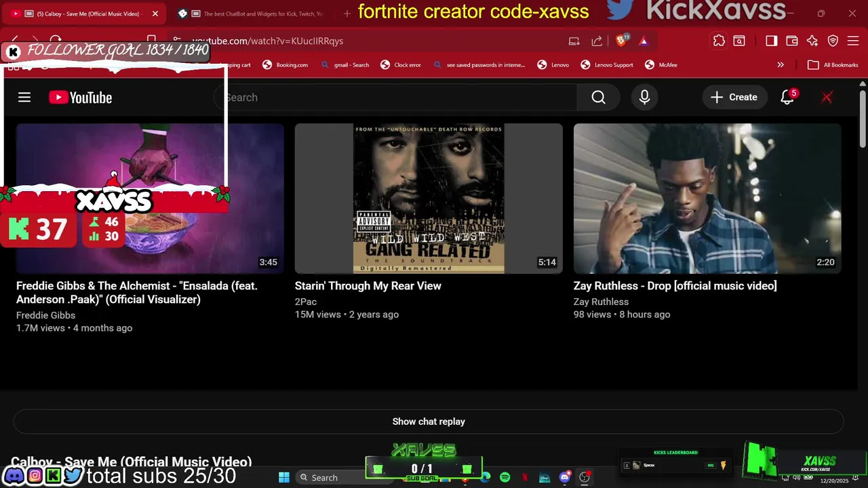
Task: Click the '1.7M views • 4 months ago' text
Action: point(74,328)
